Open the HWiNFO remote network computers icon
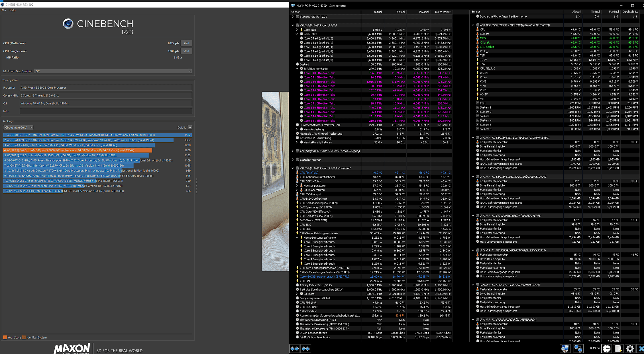The width and height of the screenshot is (644, 354). (x=578, y=348)
